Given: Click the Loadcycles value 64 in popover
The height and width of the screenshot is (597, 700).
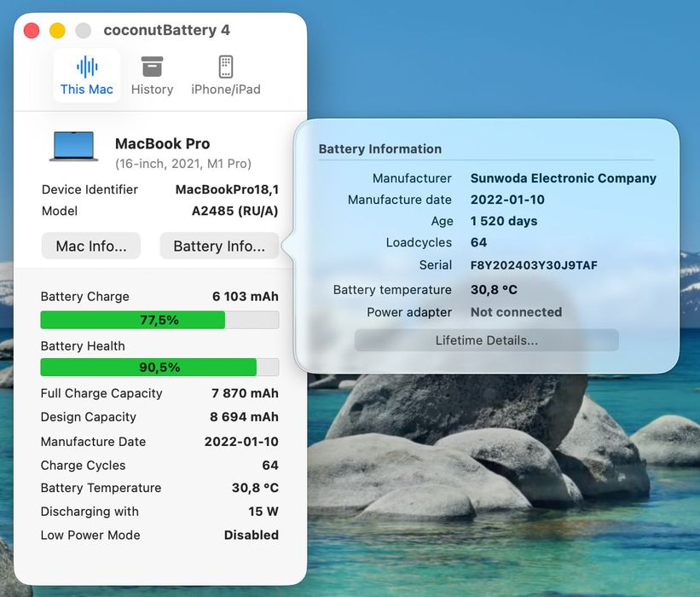Looking at the screenshot, I should pyautogui.click(x=478, y=242).
